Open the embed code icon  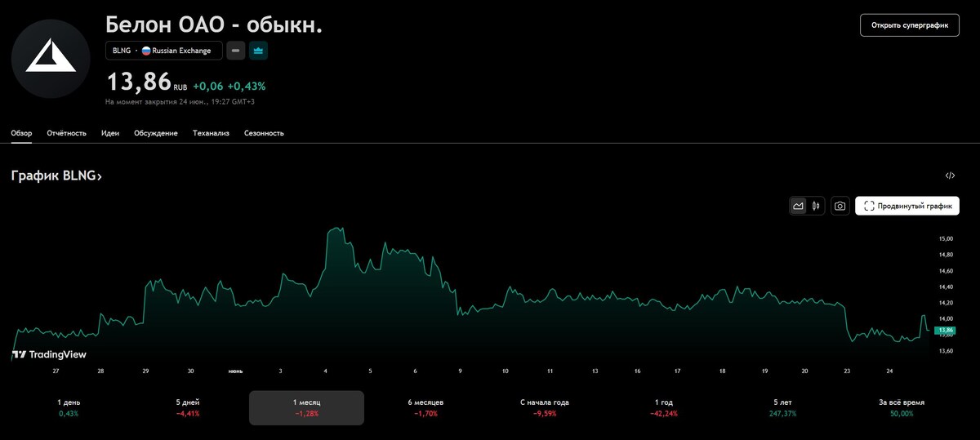pyautogui.click(x=950, y=176)
